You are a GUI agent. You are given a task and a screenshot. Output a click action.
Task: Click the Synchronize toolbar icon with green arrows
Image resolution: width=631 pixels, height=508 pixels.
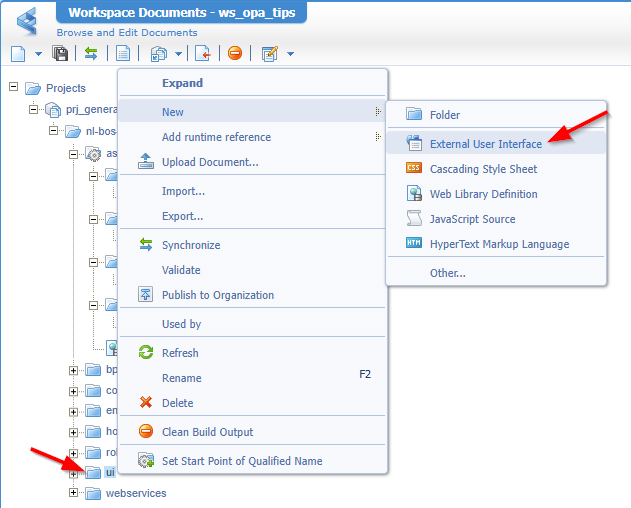pyautogui.click(x=90, y=53)
